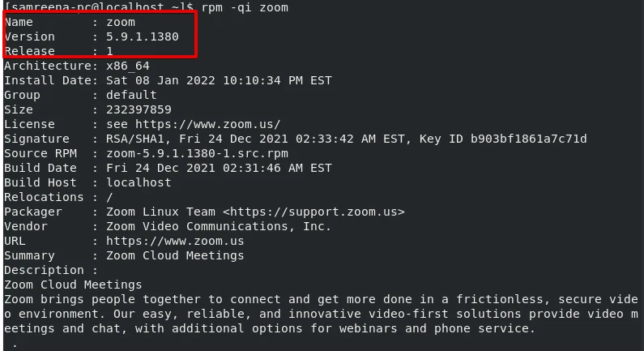Click the Install Date timestamp line

click(x=219, y=81)
